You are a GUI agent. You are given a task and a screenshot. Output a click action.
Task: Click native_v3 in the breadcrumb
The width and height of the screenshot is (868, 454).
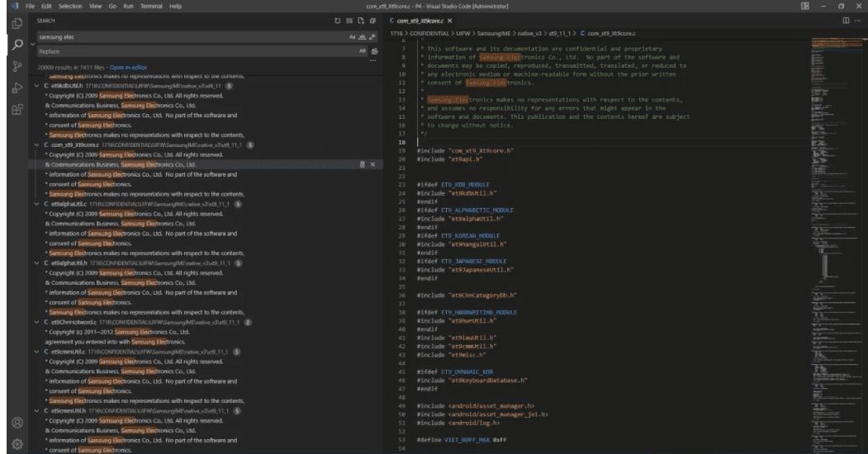coord(529,34)
